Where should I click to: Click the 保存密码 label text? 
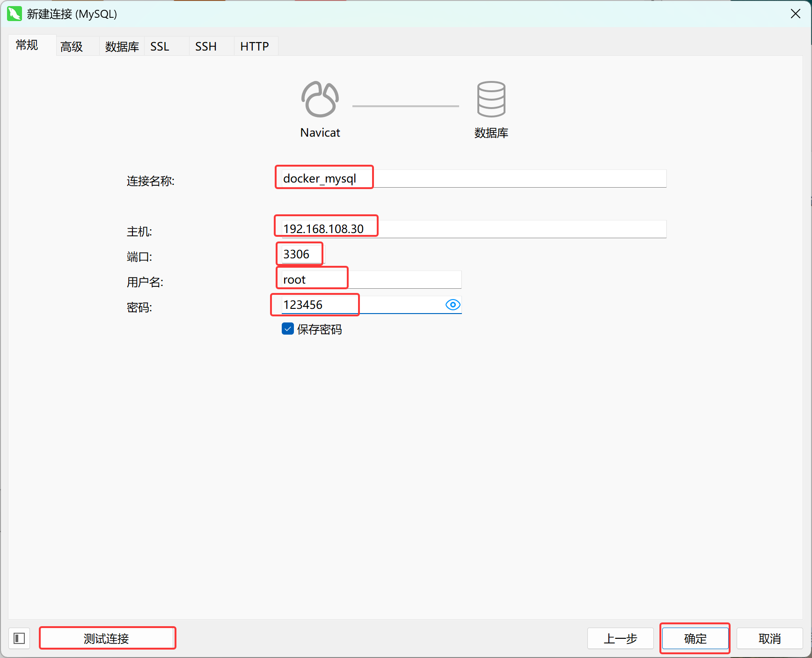[320, 329]
